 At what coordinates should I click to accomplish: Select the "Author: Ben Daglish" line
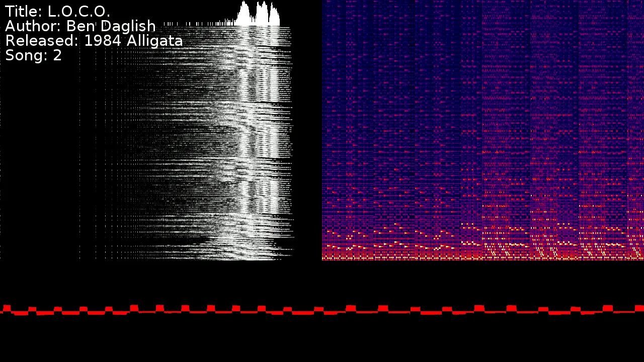pos(80,26)
